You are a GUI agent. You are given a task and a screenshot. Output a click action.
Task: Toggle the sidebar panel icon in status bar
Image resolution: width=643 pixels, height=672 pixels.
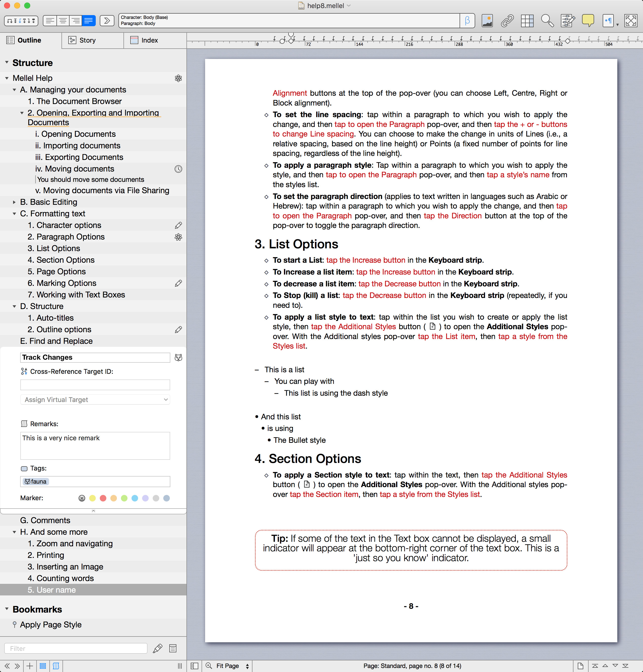[194, 666]
